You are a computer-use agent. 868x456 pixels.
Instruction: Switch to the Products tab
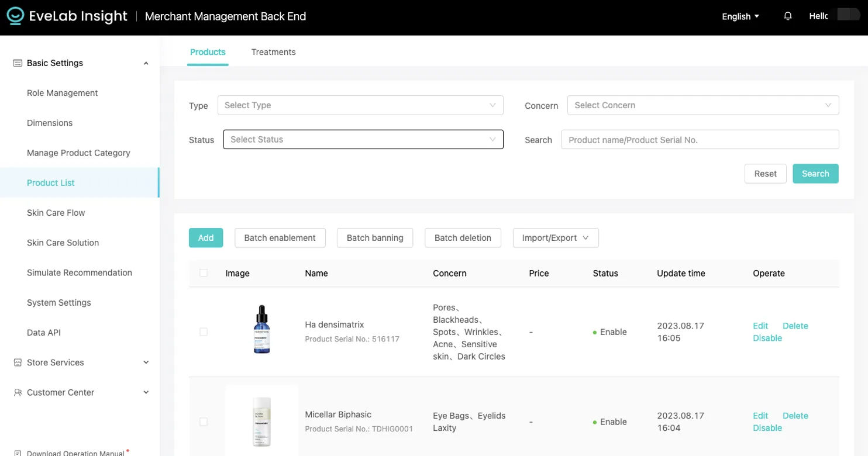click(208, 52)
